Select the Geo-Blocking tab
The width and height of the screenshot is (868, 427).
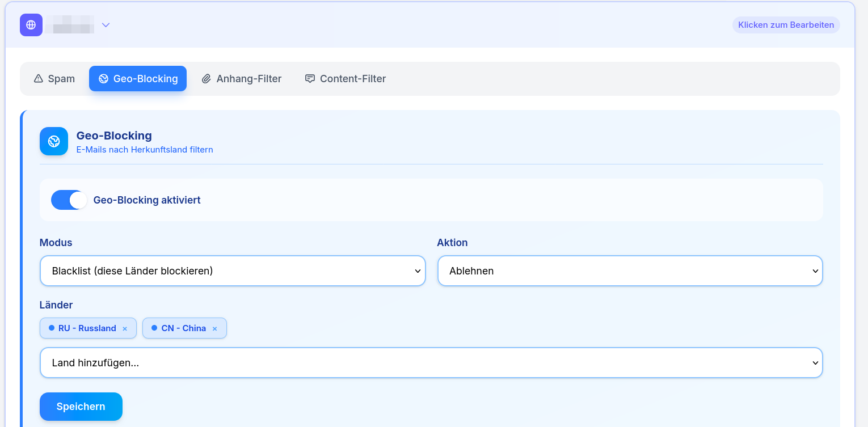[x=138, y=79]
